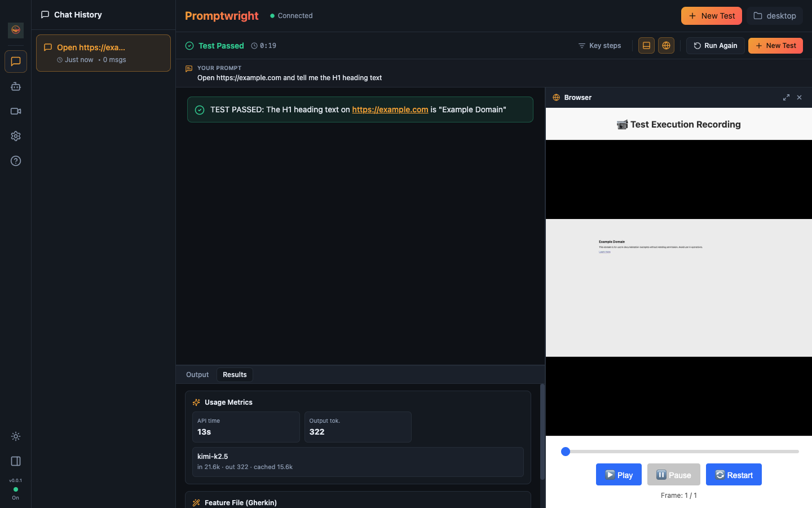
Task: Click Restart on the recording
Action: pyautogui.click(x=734, y=475)
